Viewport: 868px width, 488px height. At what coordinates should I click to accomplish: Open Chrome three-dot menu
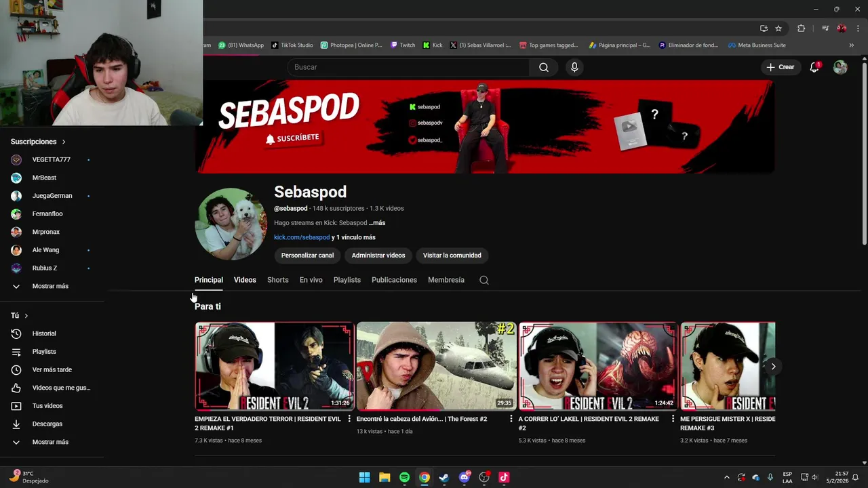(x=857, y=28)
